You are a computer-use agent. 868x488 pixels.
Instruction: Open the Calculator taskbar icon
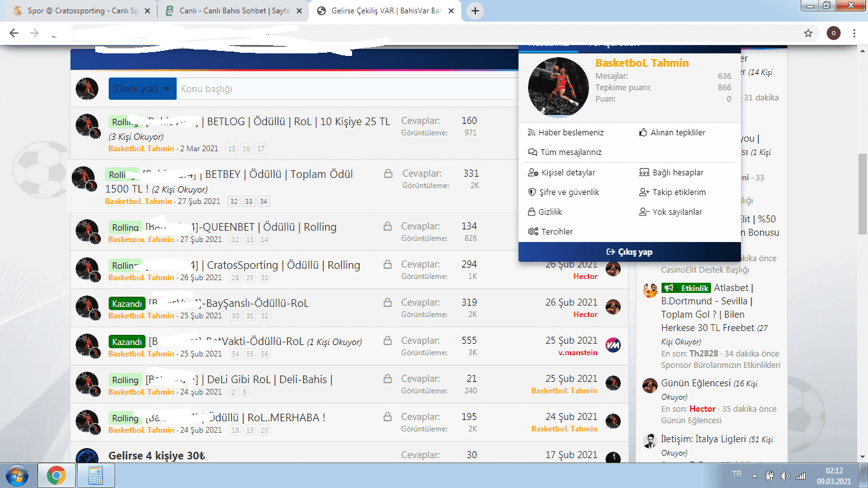click(x=95, y=475)
